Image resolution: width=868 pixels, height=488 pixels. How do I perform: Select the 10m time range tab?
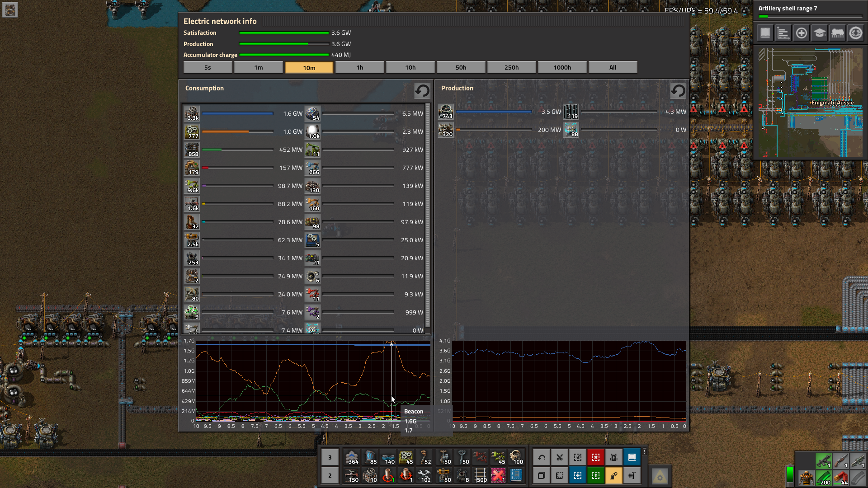click(x=309, y=67)
